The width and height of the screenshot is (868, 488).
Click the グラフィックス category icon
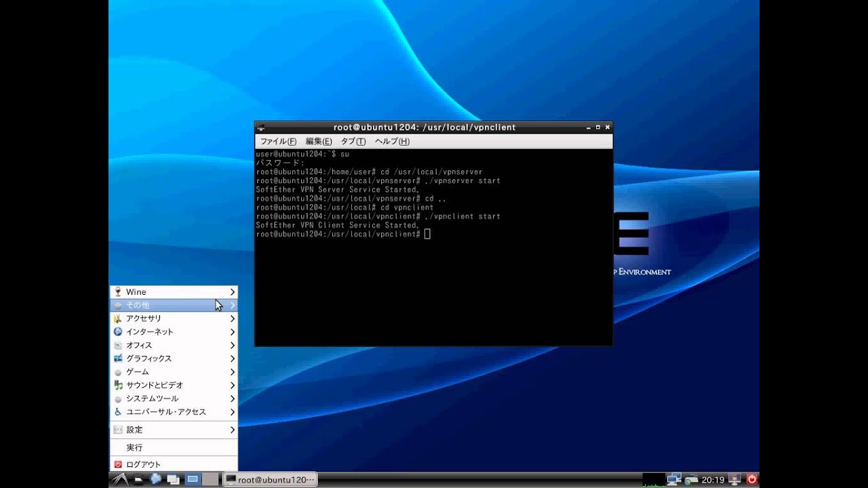coord(118,359)
